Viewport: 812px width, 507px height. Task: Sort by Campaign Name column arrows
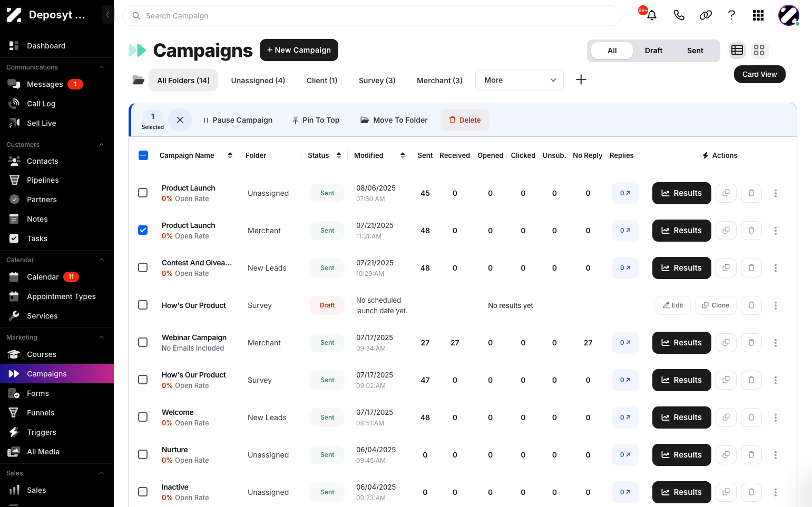tap(230, 155)
